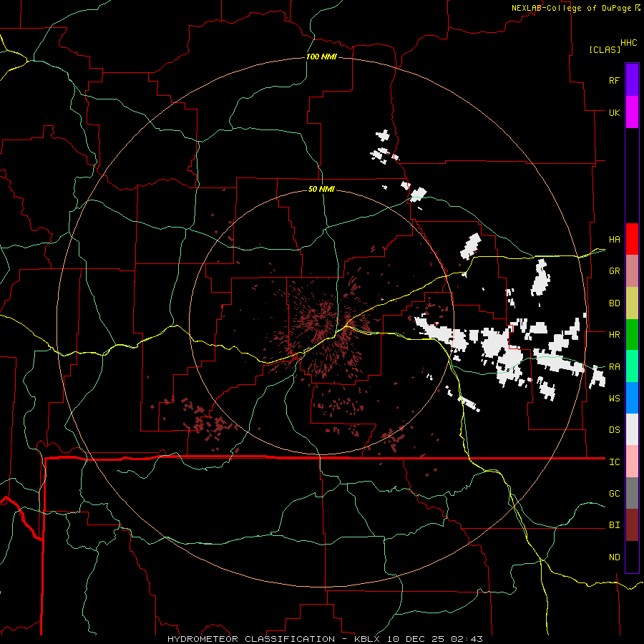This screenshot has width=644, height=644.
Task: Click the DS white legend swatch
Action: (632, 429)
